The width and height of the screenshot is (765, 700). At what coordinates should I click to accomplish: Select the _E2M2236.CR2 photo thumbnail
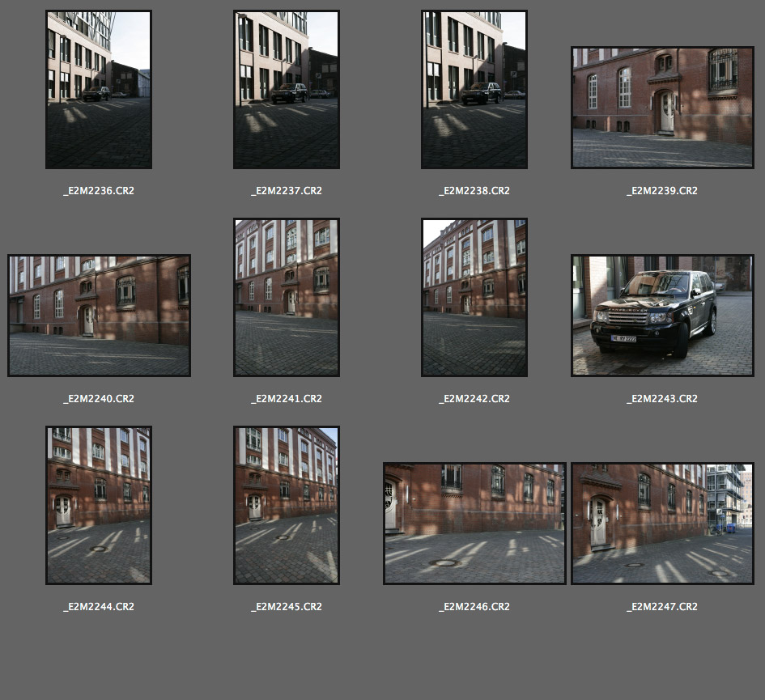[99, 90]
